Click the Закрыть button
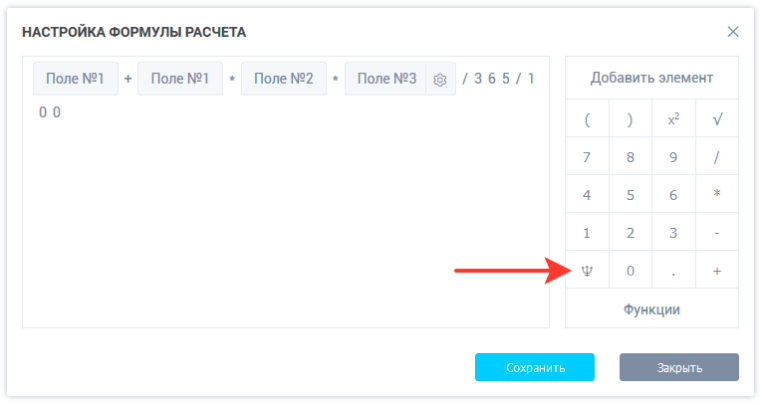This screenshot has width=760, height=405. pyautogui.click(x=679, y=367)
